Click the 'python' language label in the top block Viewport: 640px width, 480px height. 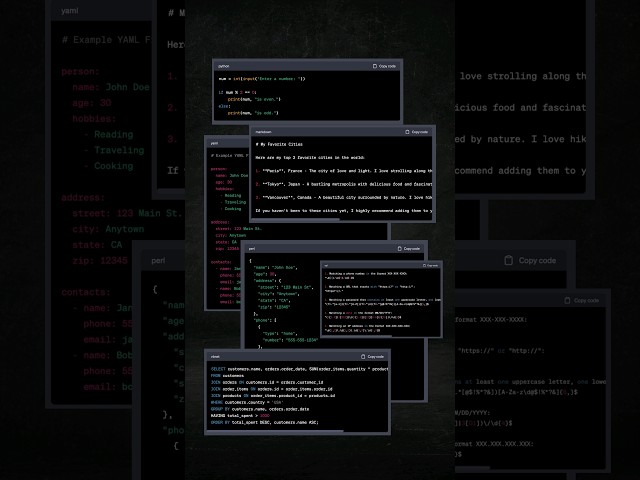(x=224, y=66)
